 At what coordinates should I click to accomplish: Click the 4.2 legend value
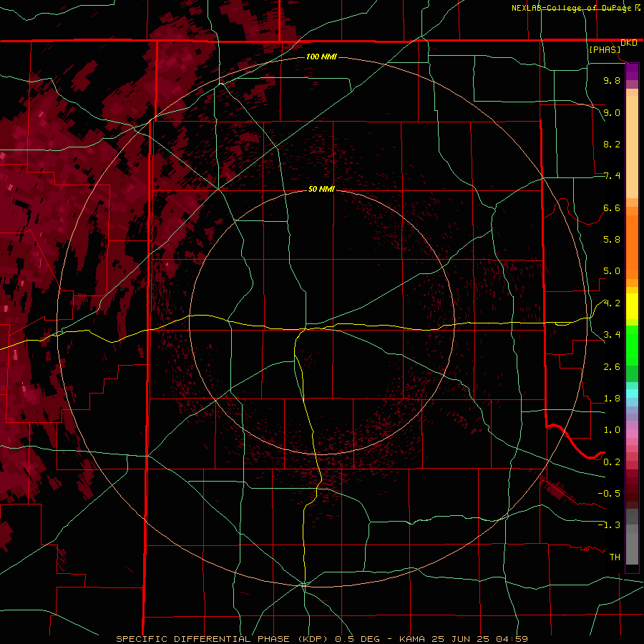612,303
